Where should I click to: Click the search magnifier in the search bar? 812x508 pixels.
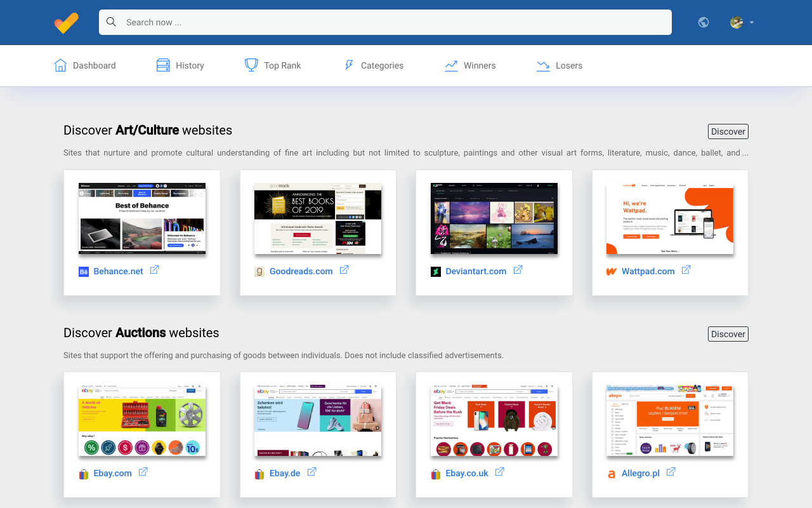(111, 22)
